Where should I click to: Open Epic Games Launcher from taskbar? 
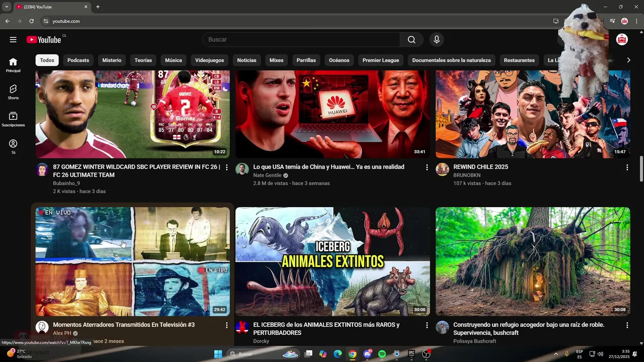411,354
